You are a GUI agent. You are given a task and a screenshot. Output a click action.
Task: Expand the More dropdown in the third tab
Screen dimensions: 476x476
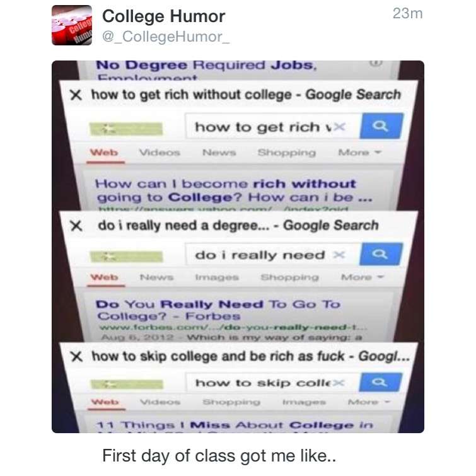(x=369, y=402)
